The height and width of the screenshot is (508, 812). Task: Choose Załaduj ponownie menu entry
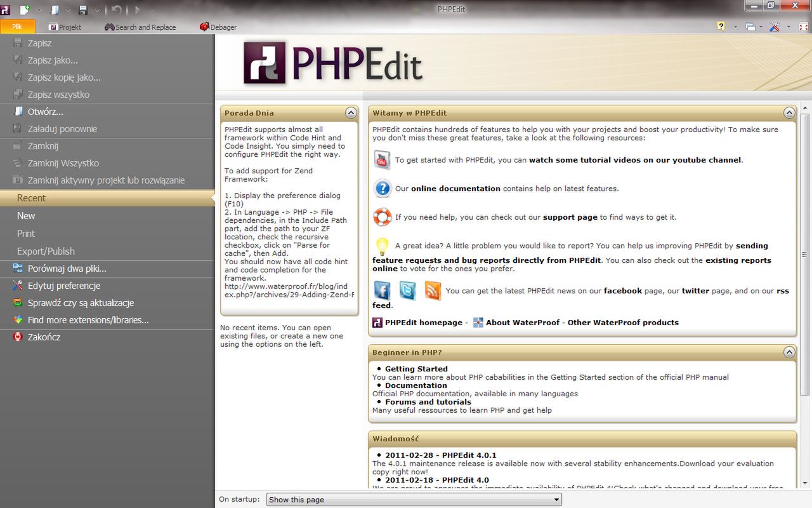107,129
